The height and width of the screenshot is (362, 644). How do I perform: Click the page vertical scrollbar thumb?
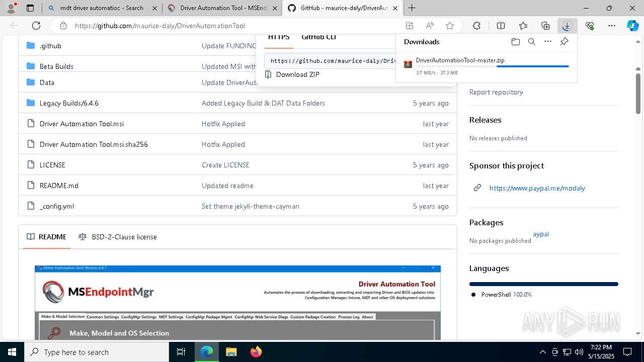click(x=638, y=94)
